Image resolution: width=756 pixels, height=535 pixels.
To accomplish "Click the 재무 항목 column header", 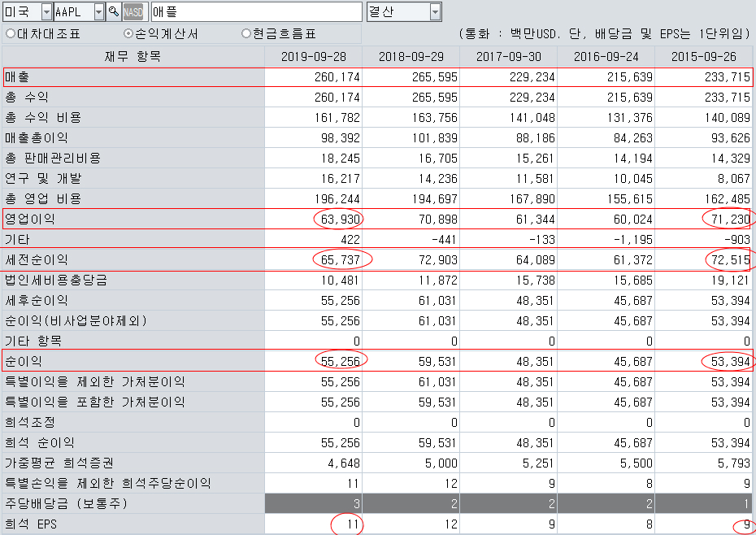I will click(x=133, y=56).
